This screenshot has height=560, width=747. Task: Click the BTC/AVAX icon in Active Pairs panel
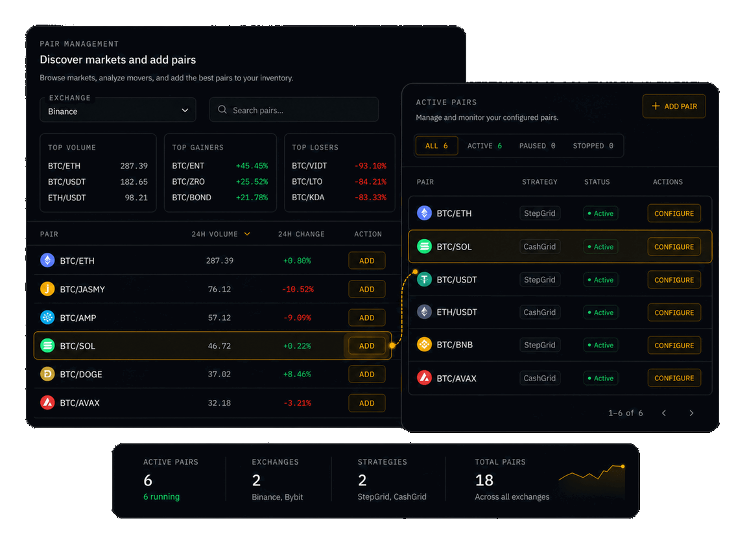[x=424, y=378]
